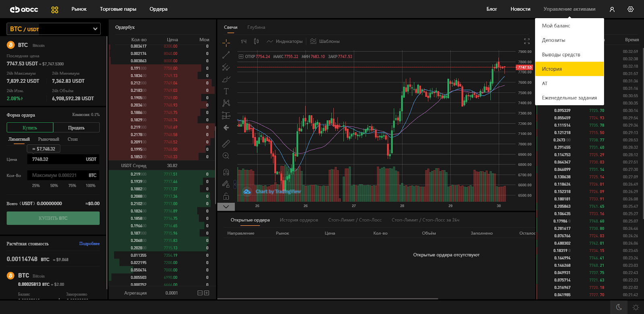Switch to the Глубина chart tab
644x314 pixels.
tap(256, 27)
